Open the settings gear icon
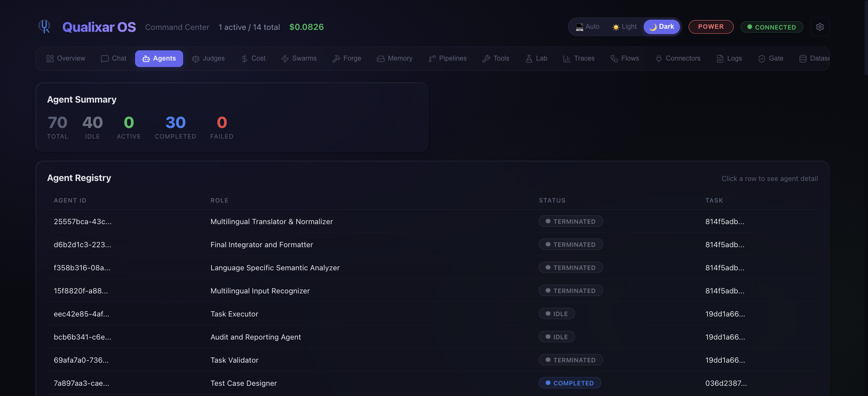 tap(820, 27)
